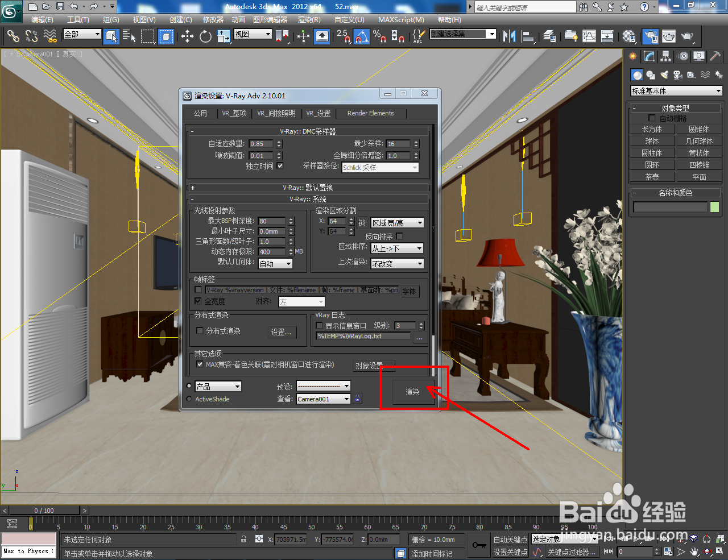
Task: Collapse the V-Ray:: 系统 rollout
Action: click(308, 200)
